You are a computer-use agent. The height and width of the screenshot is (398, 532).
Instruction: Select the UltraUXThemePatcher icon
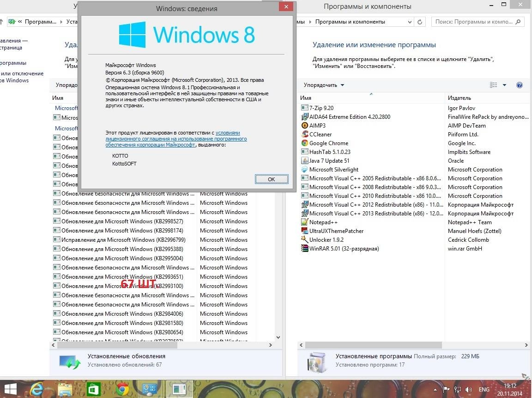(x=304, y=231)
